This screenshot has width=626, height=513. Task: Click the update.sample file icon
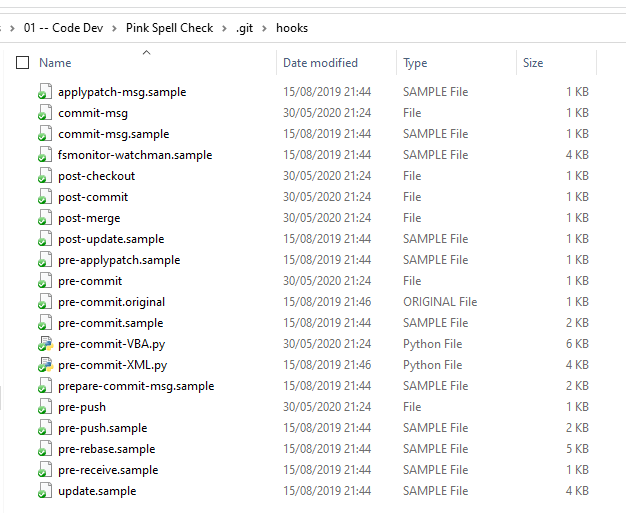tap(44, 491)
